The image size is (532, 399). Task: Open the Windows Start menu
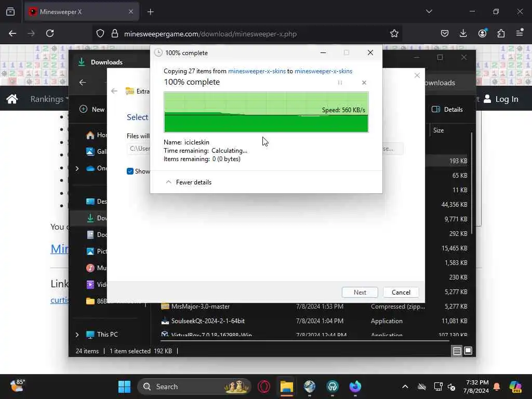[124, 387]
